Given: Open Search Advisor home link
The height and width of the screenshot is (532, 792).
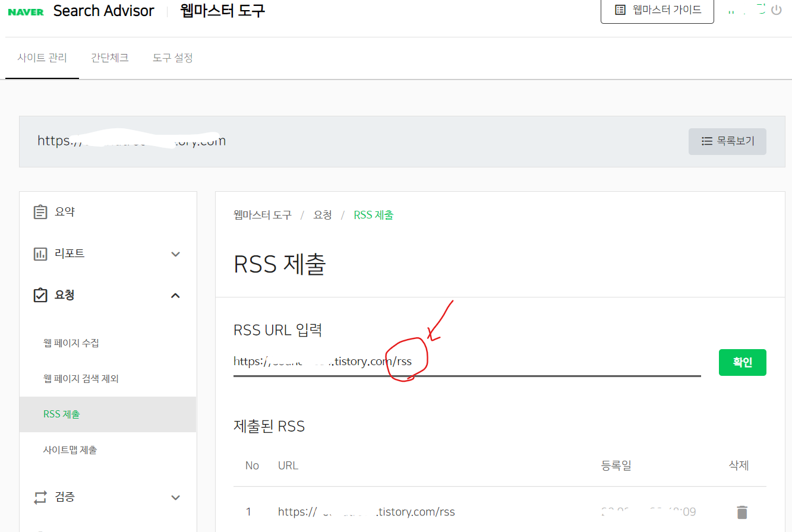Looking at the screenshot, I should coord(104,11).
